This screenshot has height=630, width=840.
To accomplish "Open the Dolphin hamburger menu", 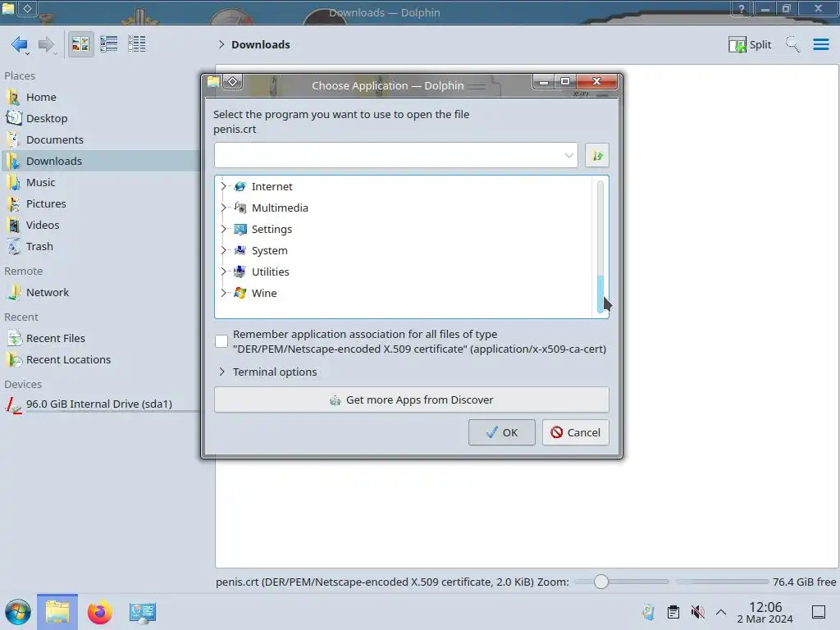I will coord(820,44).
